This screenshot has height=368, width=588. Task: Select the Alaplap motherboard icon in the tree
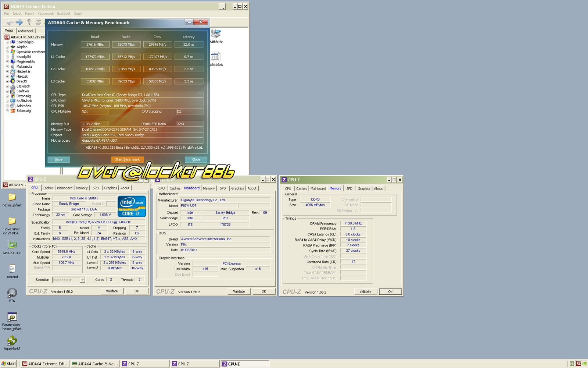(13, 47)
